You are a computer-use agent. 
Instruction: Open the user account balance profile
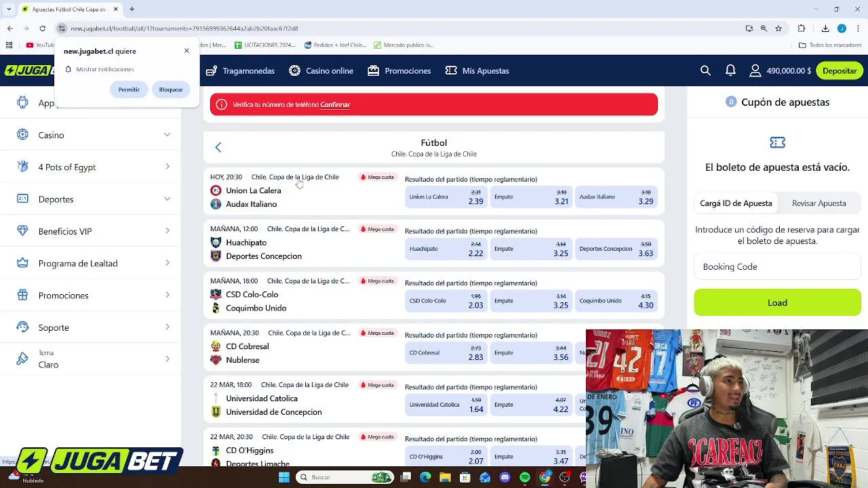coord(781,70)
